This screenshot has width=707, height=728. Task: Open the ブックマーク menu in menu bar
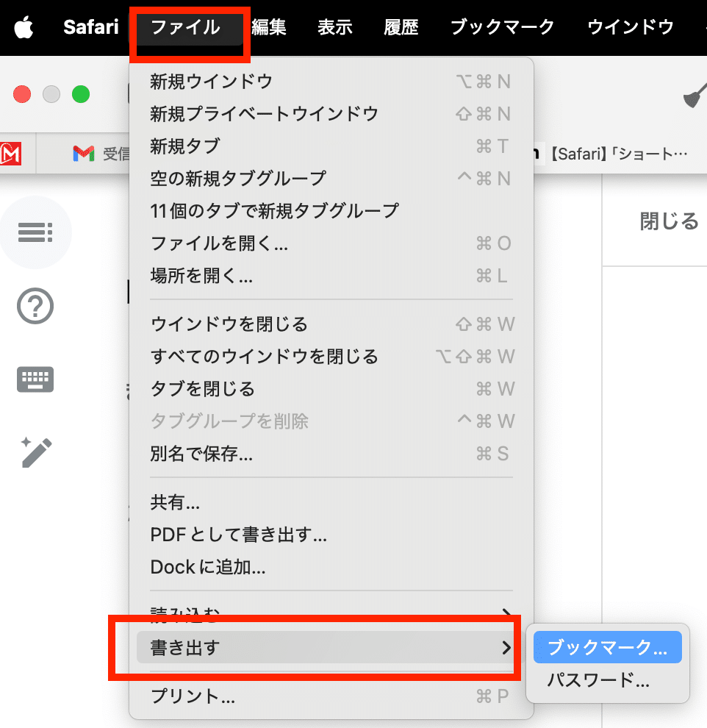pyautogui.click(x=503, y=27)
